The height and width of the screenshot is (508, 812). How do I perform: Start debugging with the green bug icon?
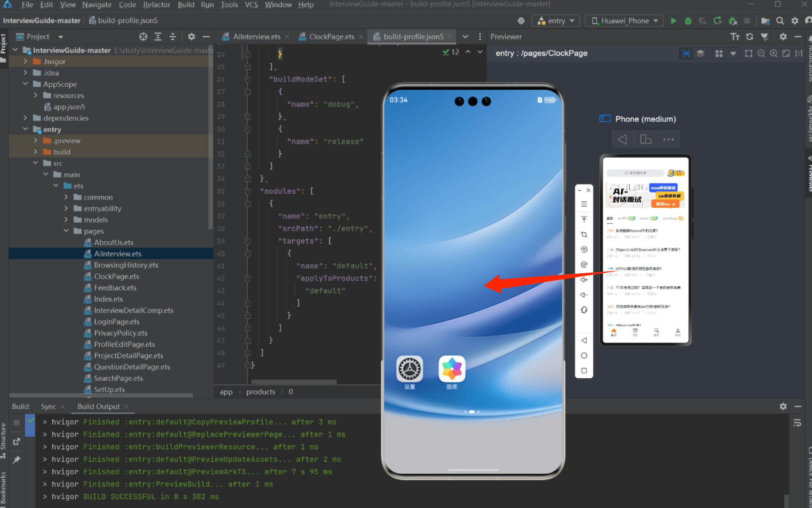click(688, 21)
